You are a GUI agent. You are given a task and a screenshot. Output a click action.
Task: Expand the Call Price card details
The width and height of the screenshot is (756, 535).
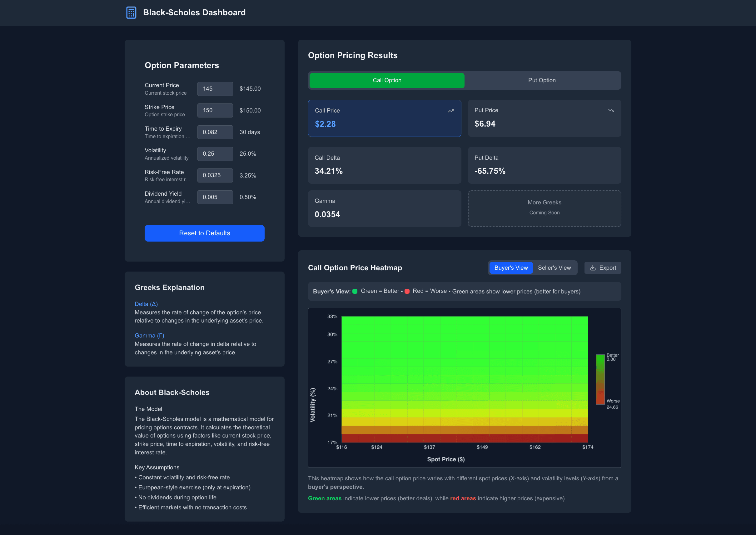[x=384, y=118]
